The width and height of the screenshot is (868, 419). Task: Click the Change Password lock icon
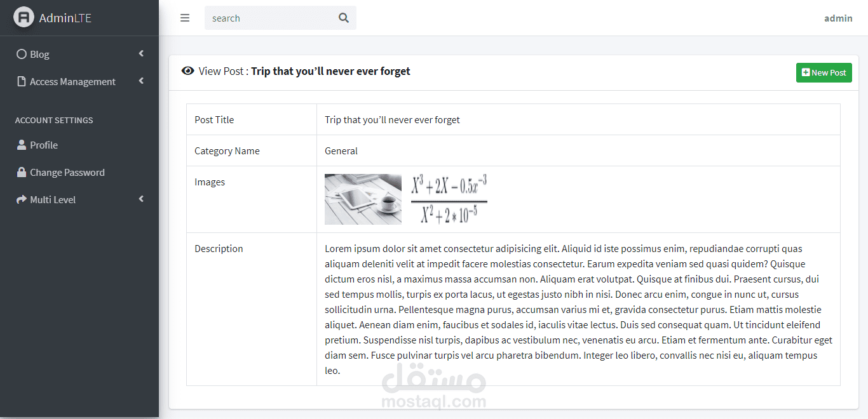[22, 172]
